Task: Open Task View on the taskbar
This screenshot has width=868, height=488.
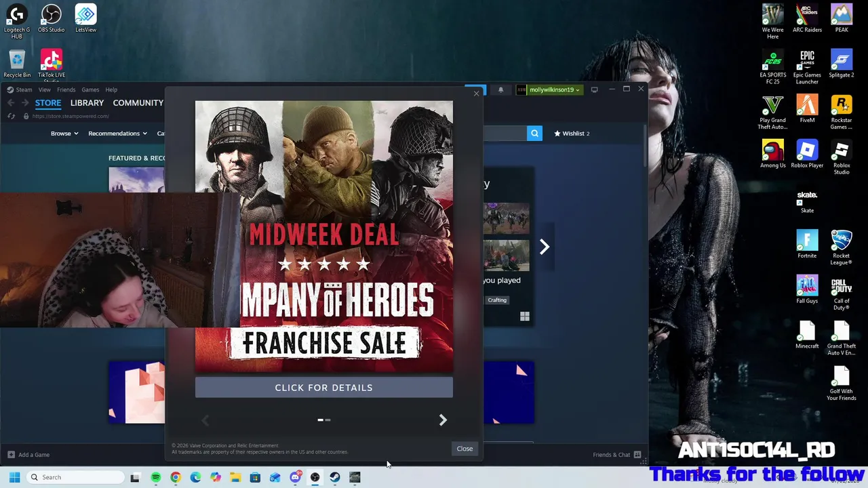Action: (x=135, y=477)
